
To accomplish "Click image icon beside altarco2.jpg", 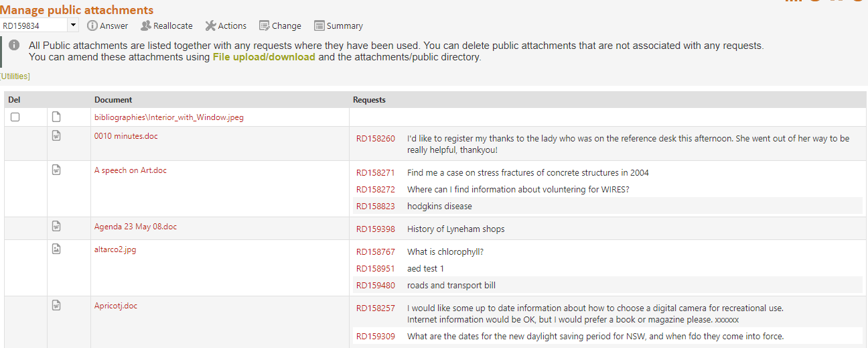I will (56, 249).
